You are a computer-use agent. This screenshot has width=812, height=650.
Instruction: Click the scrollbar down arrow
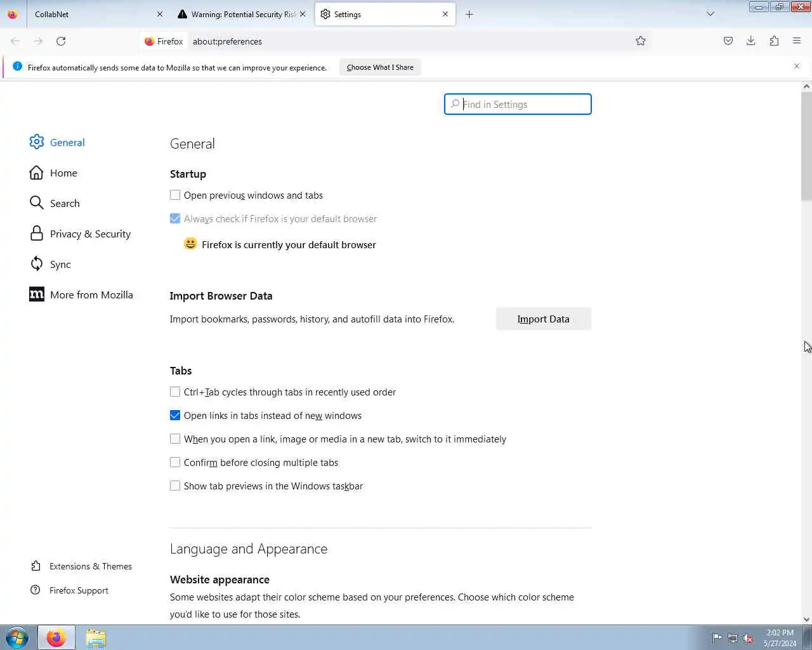pos(806,620)
